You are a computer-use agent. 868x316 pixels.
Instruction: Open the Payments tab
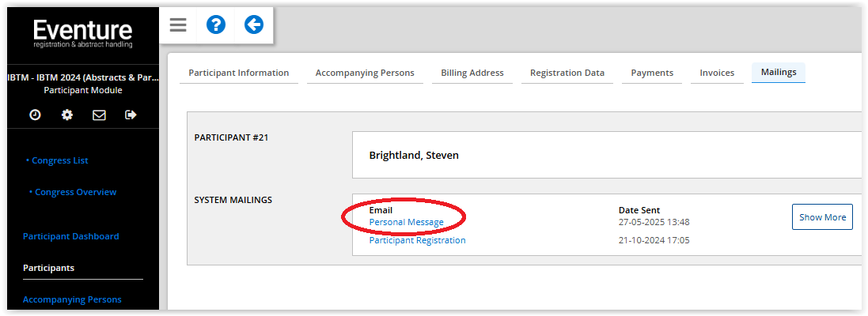tap(652, 73)
